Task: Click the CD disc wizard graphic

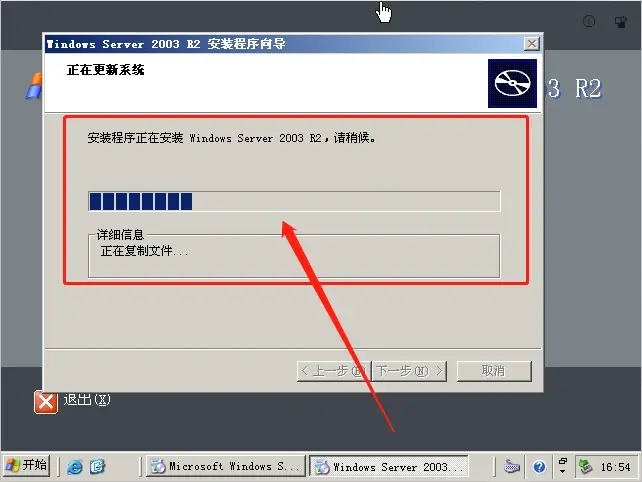Action: point(512,84)
